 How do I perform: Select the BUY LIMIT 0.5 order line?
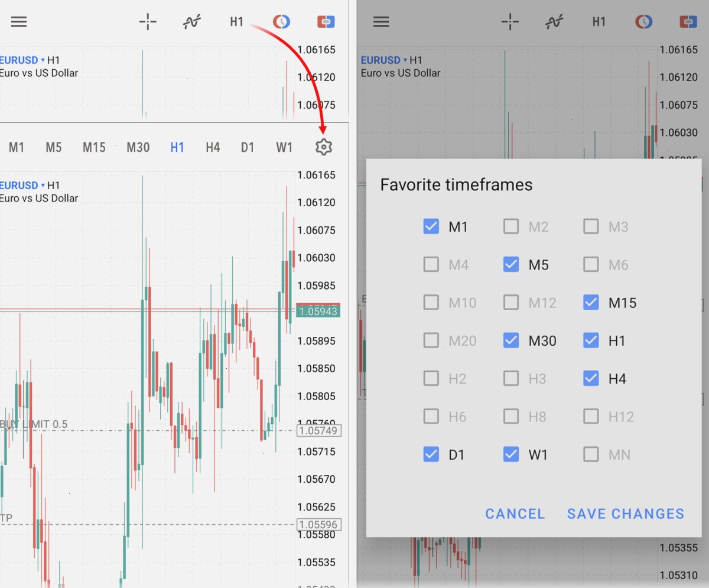[x=34, y=424]
